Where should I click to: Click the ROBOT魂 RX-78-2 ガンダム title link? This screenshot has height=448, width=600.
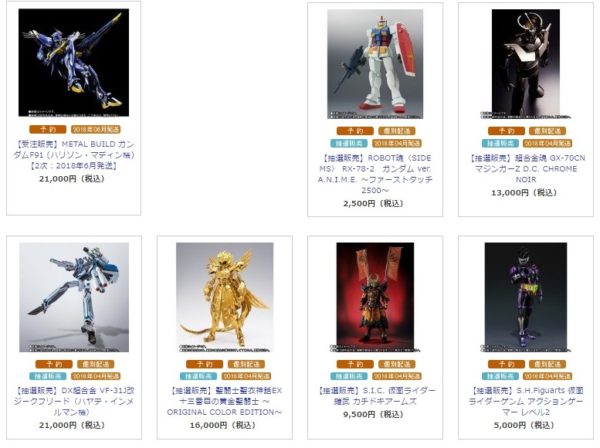pos(375,174)
